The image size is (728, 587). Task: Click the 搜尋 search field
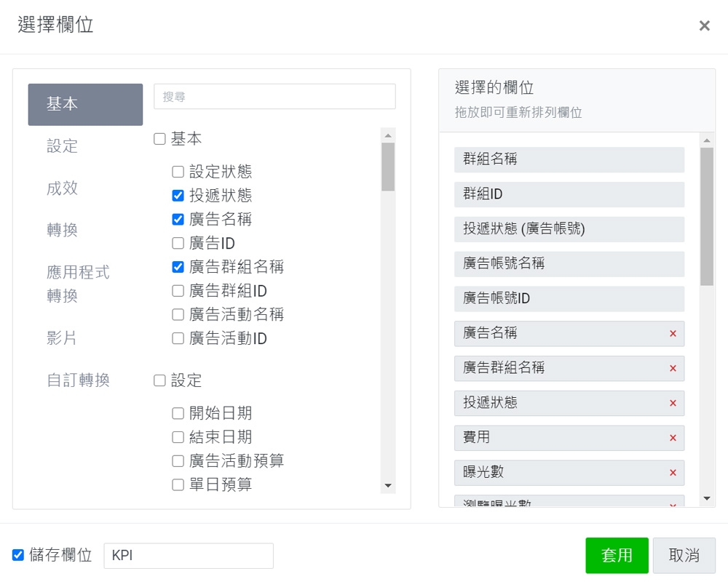274,97
